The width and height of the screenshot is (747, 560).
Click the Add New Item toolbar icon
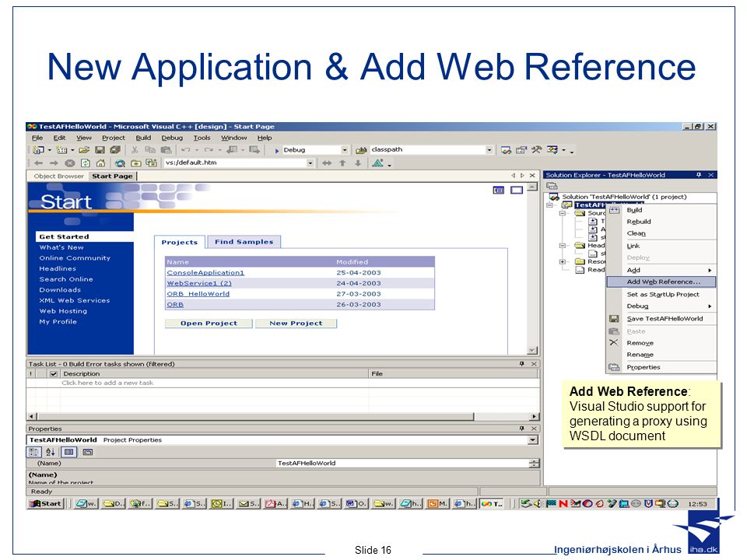tap(61, 150)
